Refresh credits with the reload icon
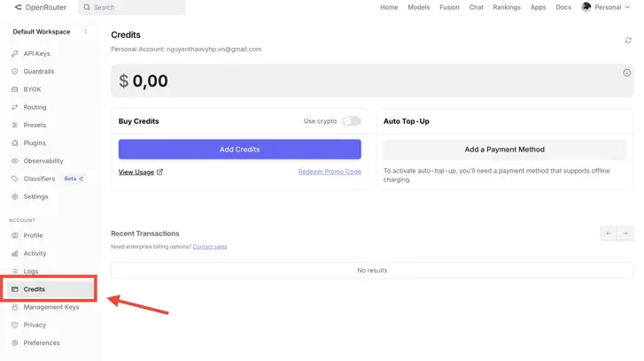 click(x=628, y=40)
